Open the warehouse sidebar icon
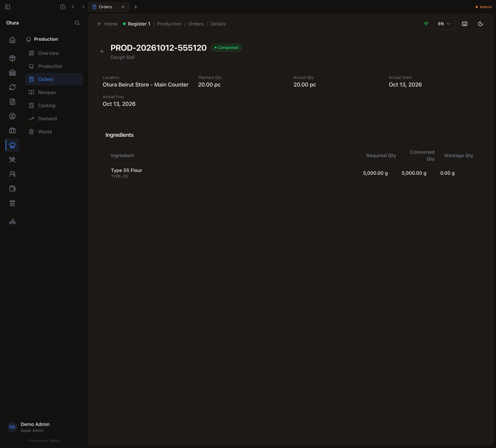This screenshot has height=448, width=496. coord(12,73)
